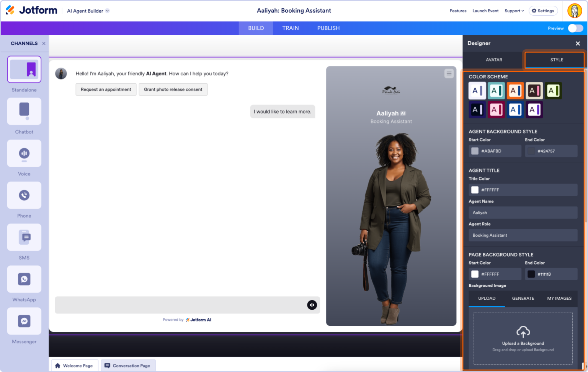Click the Agent Role input field

click(523, 235)
